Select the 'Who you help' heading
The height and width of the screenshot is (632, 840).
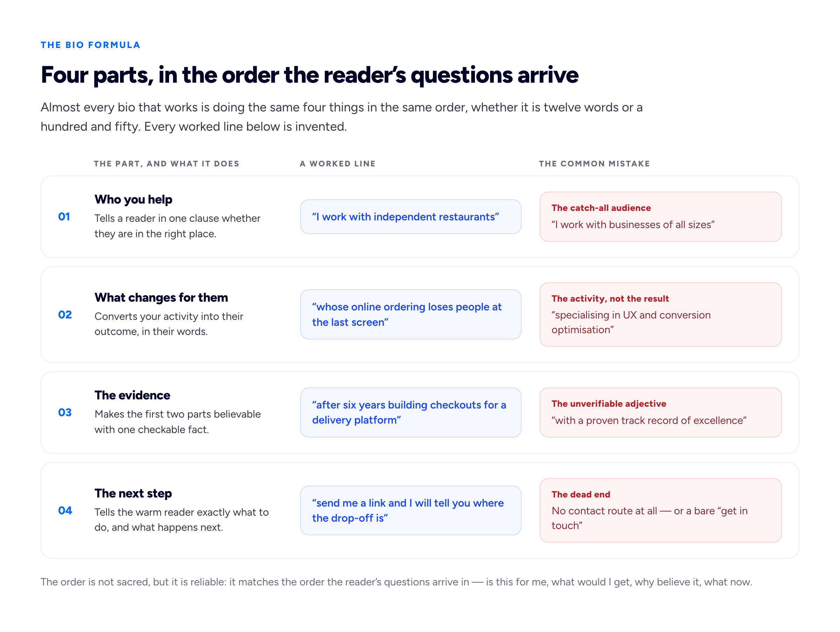[133, 200]
